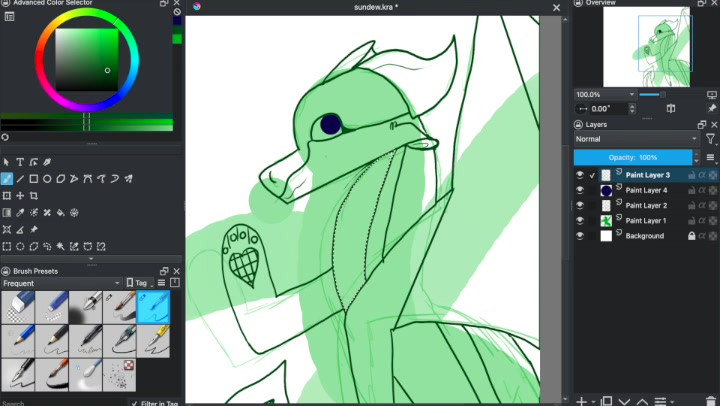Select the Fill bucket tool
The height and width of the screenshot is (406, 720).
[61, 213]
